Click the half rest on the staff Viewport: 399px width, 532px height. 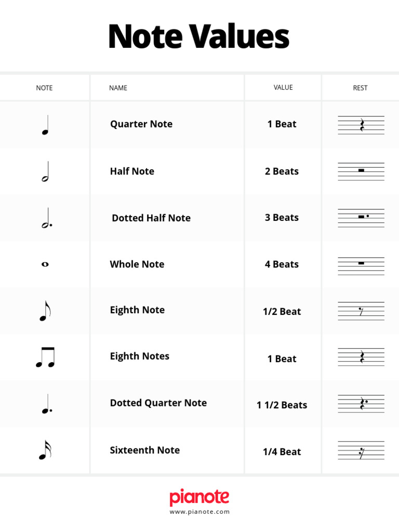pyautogui.click(x=361, y=170)
